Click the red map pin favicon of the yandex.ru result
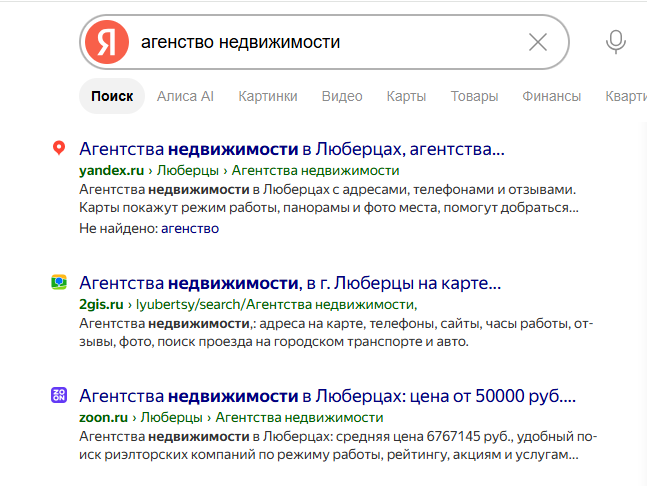Viewport: 647px width, 486px height. [x=59, y=148]
